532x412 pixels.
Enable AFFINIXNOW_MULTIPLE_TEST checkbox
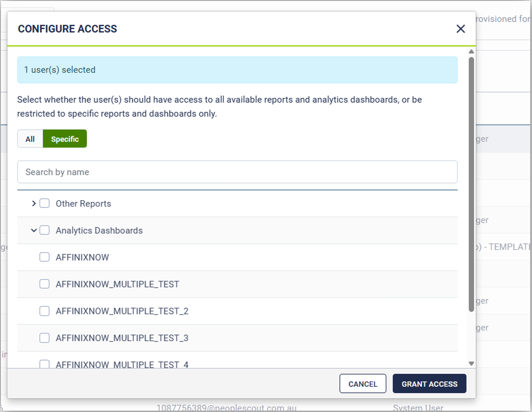pos(44,284)
